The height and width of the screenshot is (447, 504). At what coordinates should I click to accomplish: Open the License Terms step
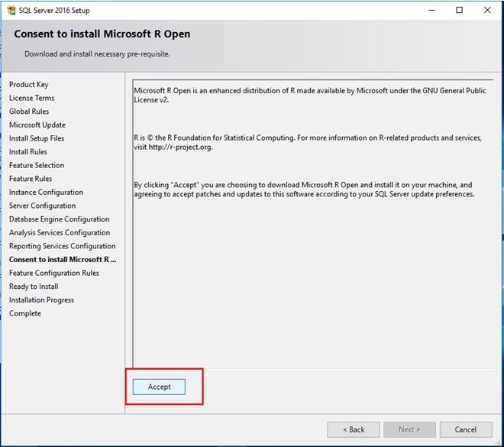31,98
